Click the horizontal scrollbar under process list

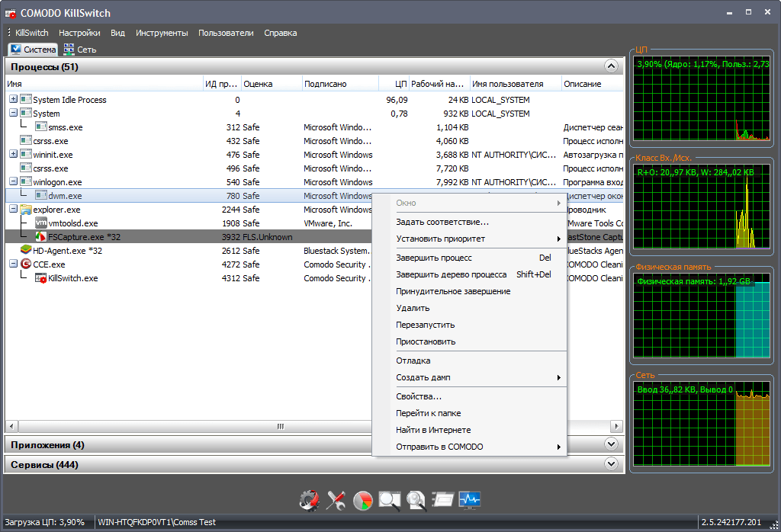[x=281, y=426]
